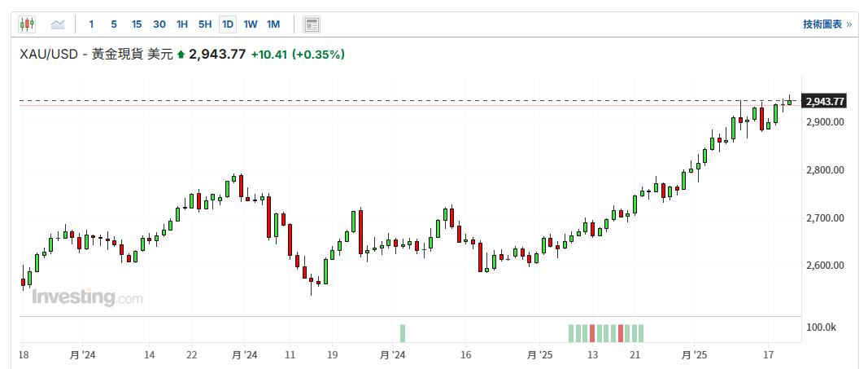Open the news panel layout icon

pyautogui.click(x=312, y=24)
